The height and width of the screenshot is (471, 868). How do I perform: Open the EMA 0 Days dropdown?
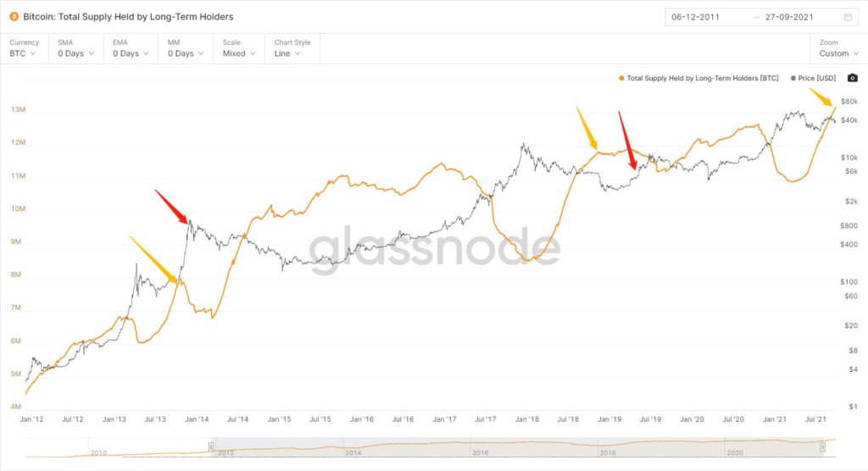click(131, 53)
